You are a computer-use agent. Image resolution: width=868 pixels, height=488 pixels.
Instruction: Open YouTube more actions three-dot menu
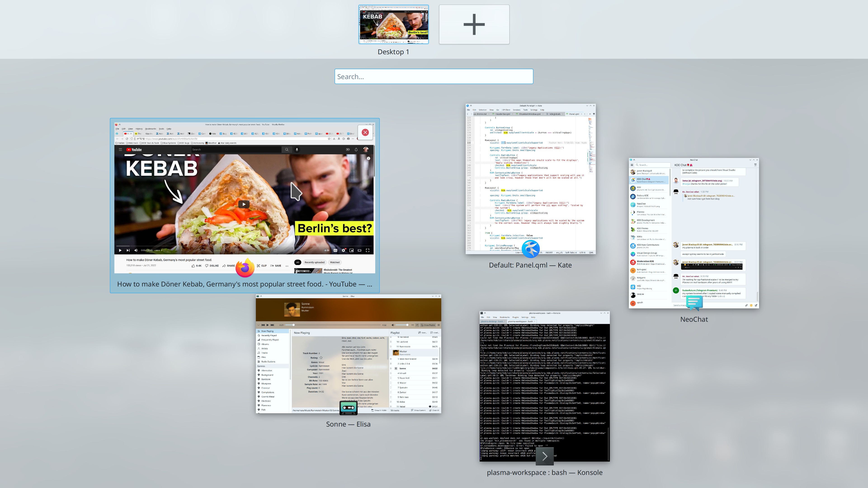coord(287,266)
